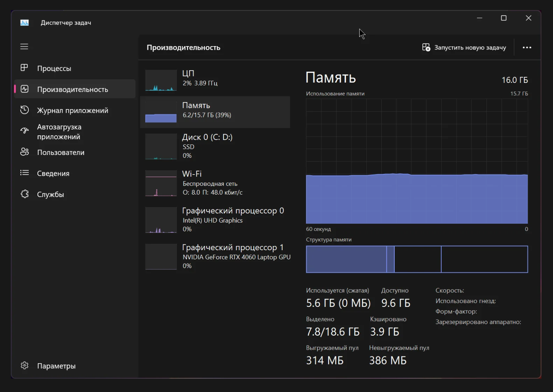The height and width of the screenshot is (392, 553).
Task: Open the Wi-Fi performance panel
Action: [x=215, y=183]
